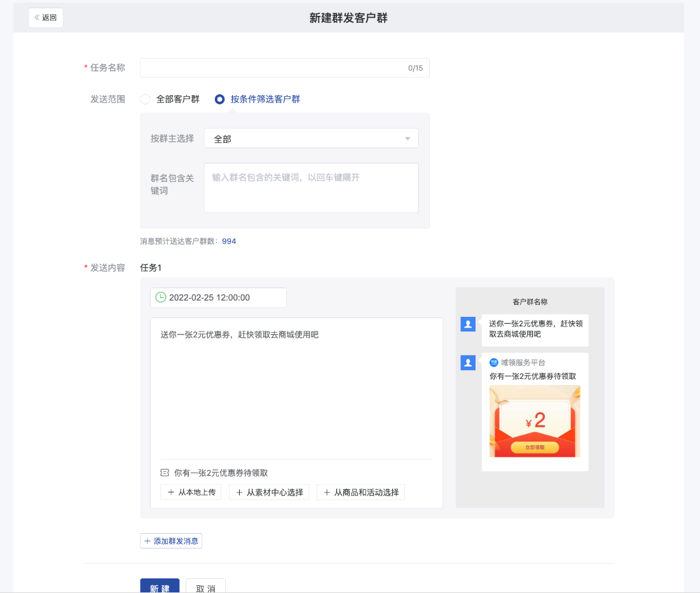Click the 从本地上传 button
Image resolution: width=700 pixels, height=593 pixels.
tap(191, 492)
